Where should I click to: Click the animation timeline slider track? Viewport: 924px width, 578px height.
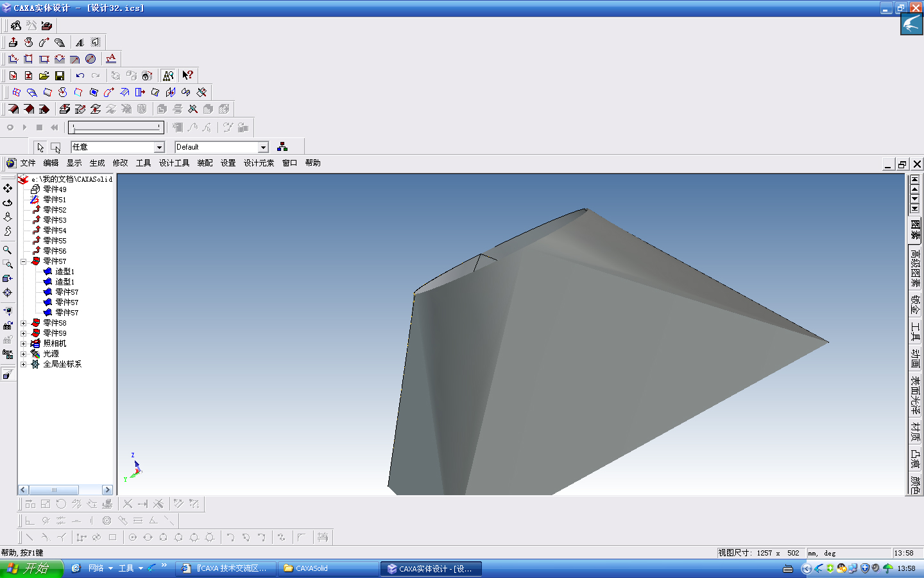point(116,127)
